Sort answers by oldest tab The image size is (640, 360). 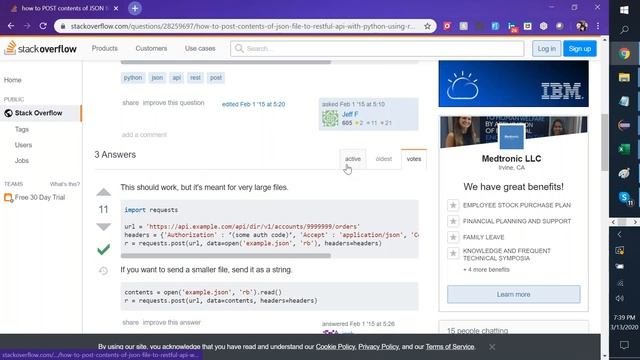[x=384, y=159]
